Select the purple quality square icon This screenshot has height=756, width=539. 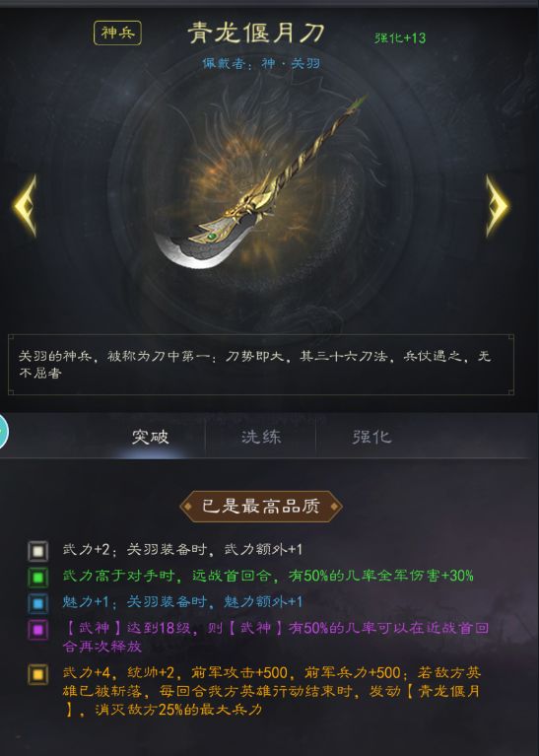tap(37, 629)
